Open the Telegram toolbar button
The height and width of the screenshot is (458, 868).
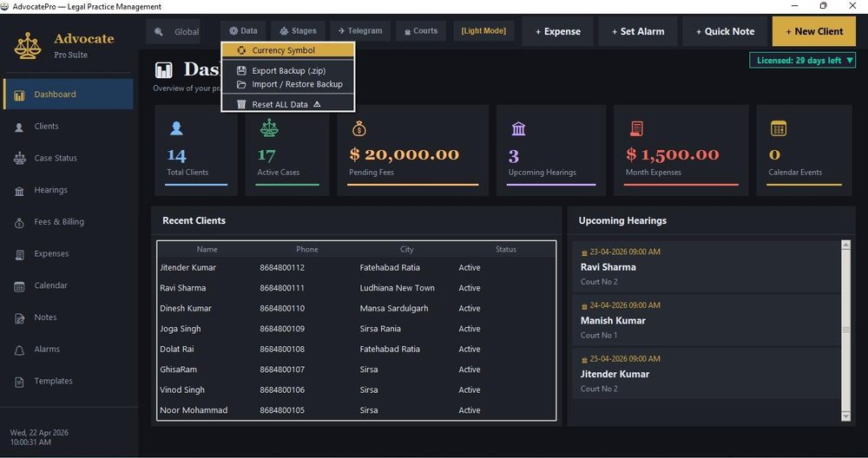(x=360, y=31)
